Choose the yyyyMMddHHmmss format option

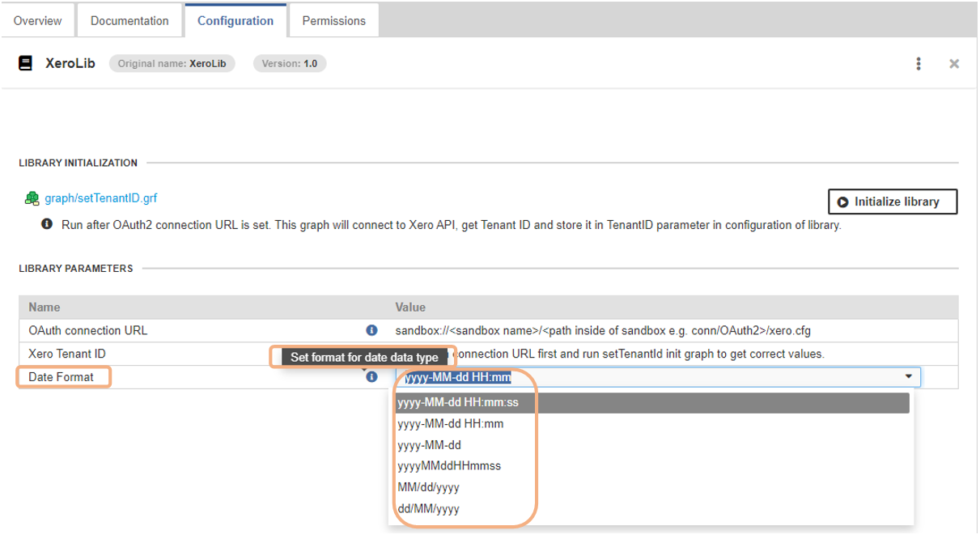click(451, 465)
